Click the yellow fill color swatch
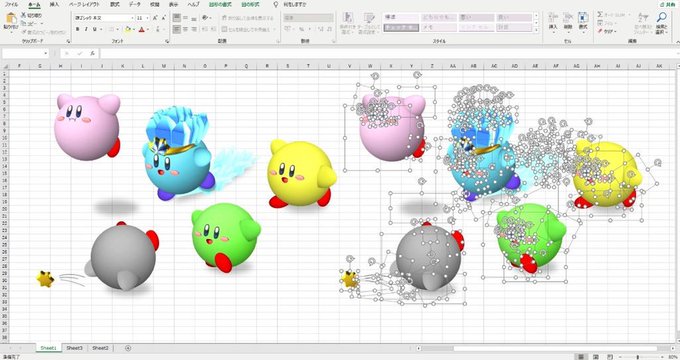Image resolution: width=680 pixels, height=360 pixels. click(128, 29)
